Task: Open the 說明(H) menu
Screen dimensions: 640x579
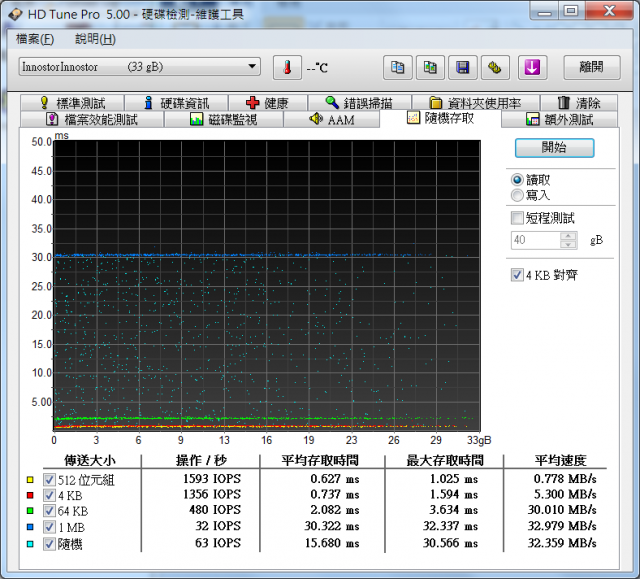Action: (96, 39)
